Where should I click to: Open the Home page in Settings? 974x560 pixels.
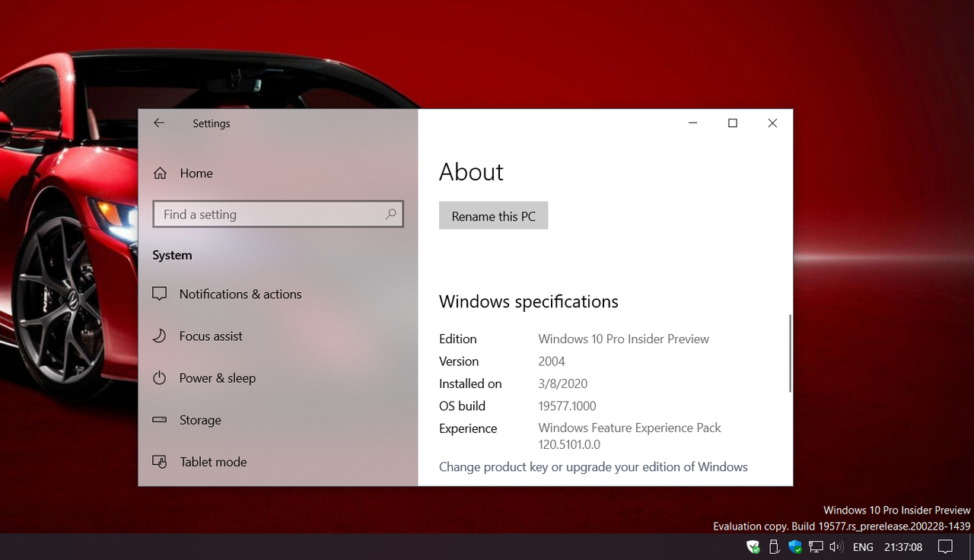tap(183, 173)
